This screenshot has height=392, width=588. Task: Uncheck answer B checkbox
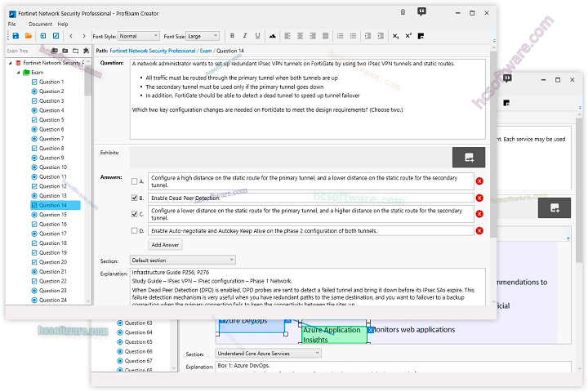coord(134,198)
